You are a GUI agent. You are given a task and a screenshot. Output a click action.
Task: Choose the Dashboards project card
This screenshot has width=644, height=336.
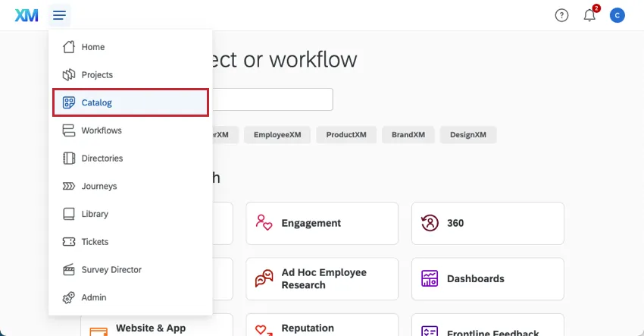click(x=487, y=279)
